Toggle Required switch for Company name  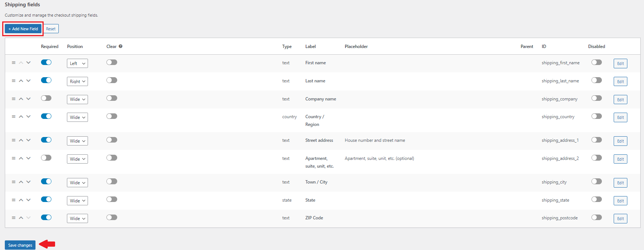click(46, 98)
